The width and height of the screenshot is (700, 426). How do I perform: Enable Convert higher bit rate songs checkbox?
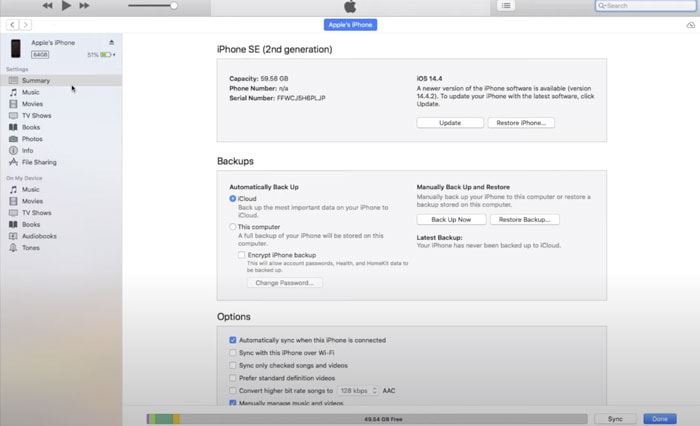point(233,391)
